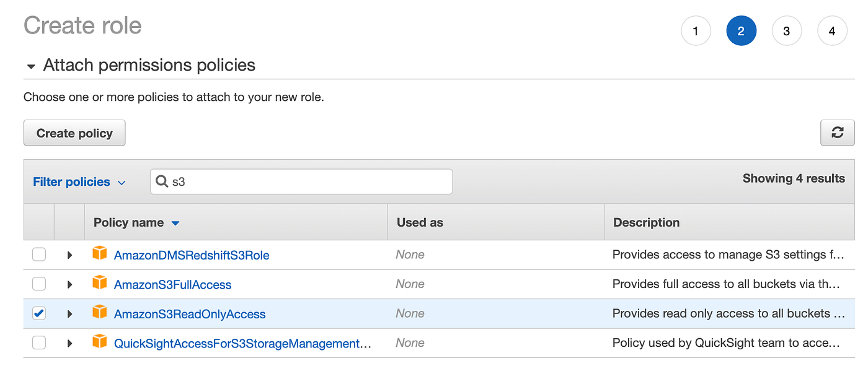Expand the AmazonS3FullAccess policy details

(x=69, y=284)
